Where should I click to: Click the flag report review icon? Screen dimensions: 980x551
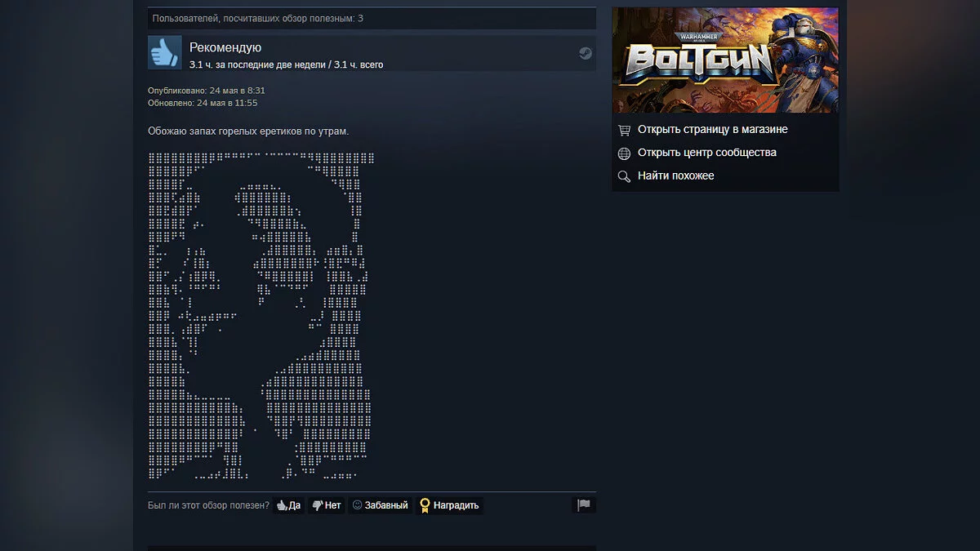point(584,505)
